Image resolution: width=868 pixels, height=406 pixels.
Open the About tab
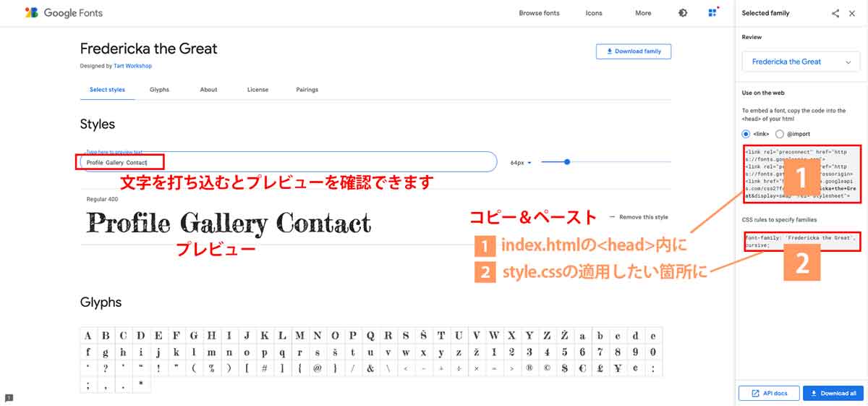(x=208, y=90)
